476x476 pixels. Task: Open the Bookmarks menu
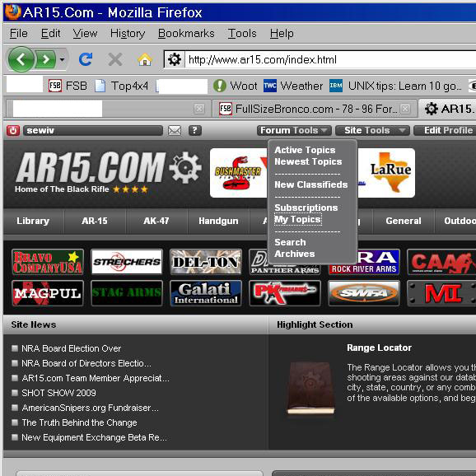186,34
